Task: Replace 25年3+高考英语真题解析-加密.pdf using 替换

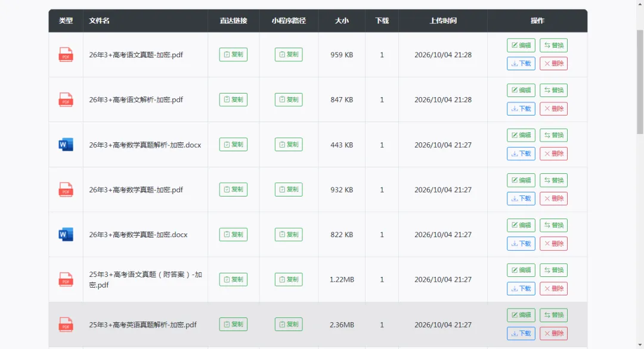Action: pyautogui.click(x=553, y=315)
